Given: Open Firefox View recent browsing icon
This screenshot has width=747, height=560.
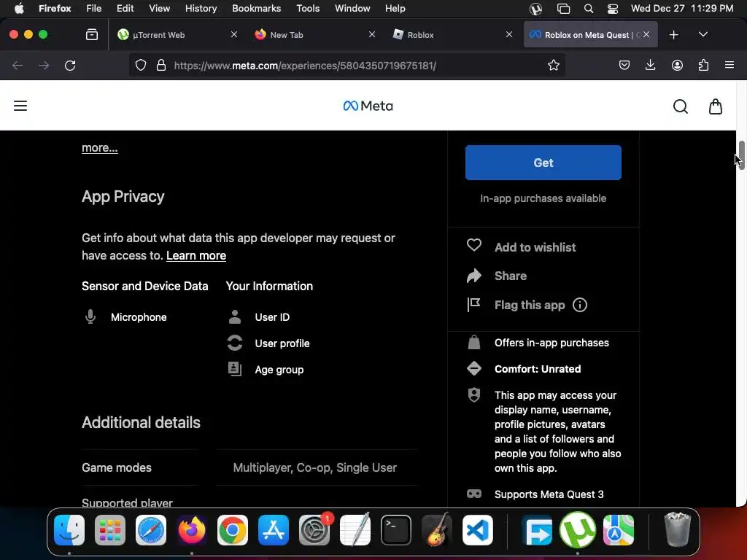Looking at the screenshot, I should coord(91,34).
